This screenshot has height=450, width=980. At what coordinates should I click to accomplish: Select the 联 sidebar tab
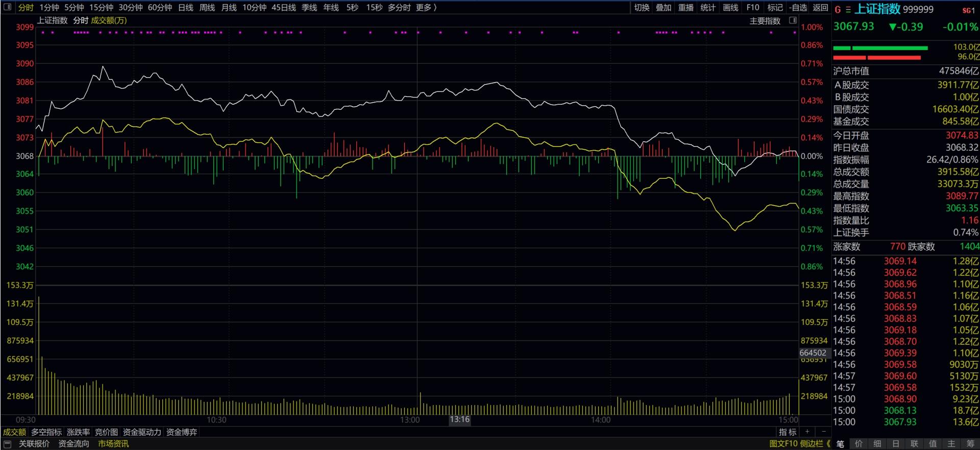[x=914, y=444]
